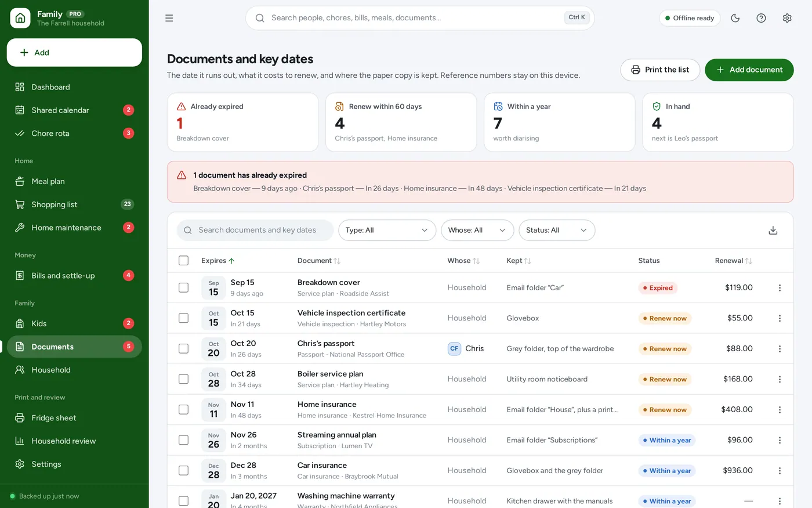Click Chris's CF avatar in Whose column
This screenshot has height=508, width=812.
click(x=454, y=349)
